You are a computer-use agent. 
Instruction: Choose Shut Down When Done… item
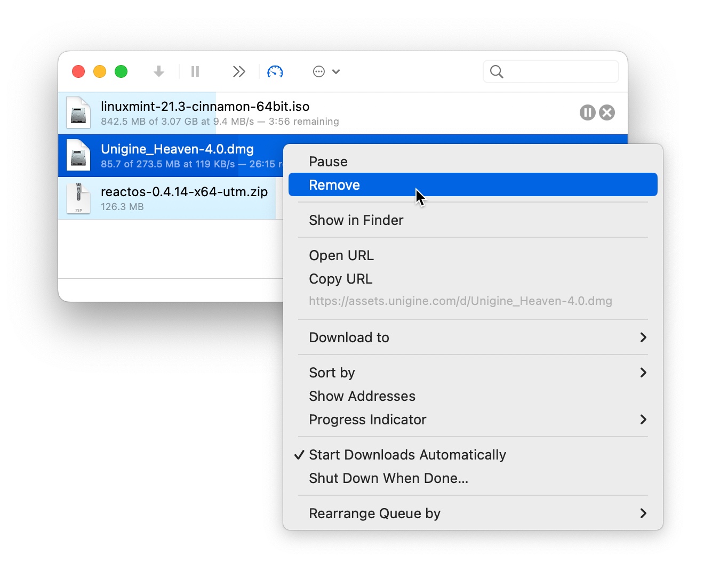pyautogui.click(x=473, y=478)
